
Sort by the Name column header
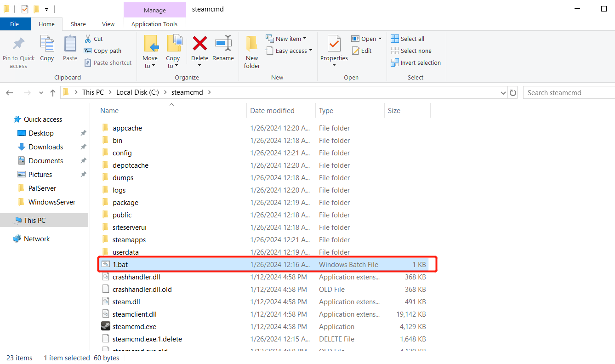click(109, 110)
